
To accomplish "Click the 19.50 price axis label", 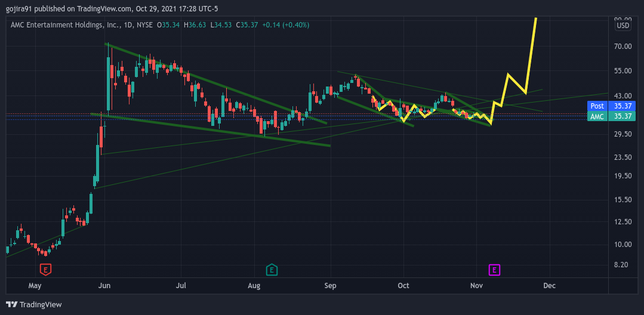I will [x=623, y=176].
